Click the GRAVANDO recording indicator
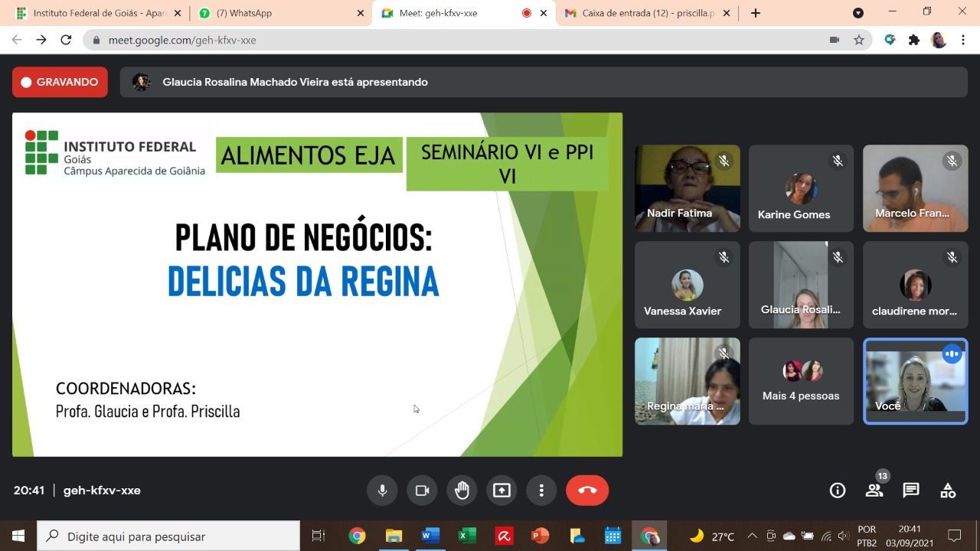The height and width of the screenshot is (551, 980). pyautogui.click(x=60, y=82)
